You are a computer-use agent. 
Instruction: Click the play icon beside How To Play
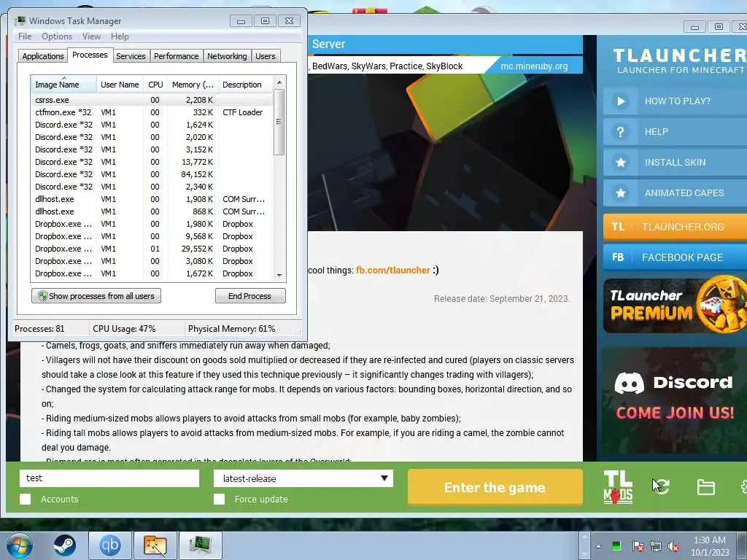(x=620, y=101)
